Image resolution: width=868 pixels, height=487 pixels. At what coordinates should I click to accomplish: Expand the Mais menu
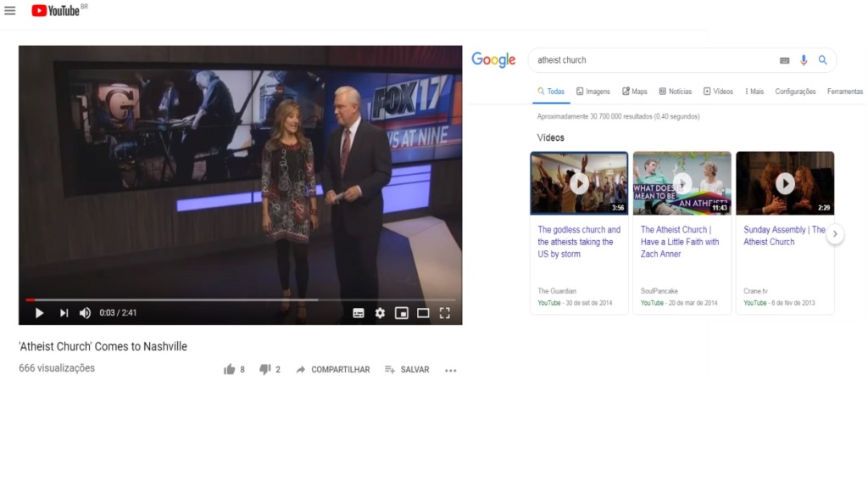point(754,92)
